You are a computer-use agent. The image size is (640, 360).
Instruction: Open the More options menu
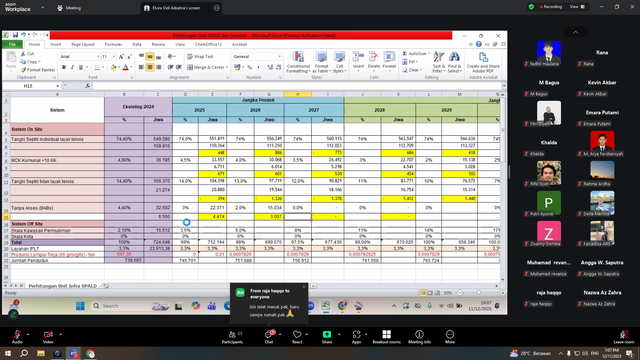coord(450,337)
